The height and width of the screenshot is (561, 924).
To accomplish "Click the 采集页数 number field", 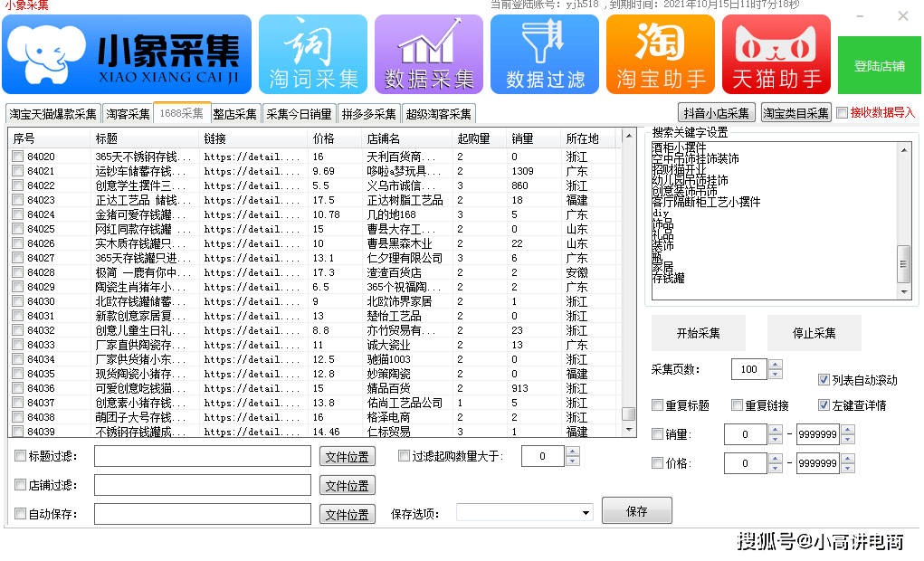I will (749, 369).
